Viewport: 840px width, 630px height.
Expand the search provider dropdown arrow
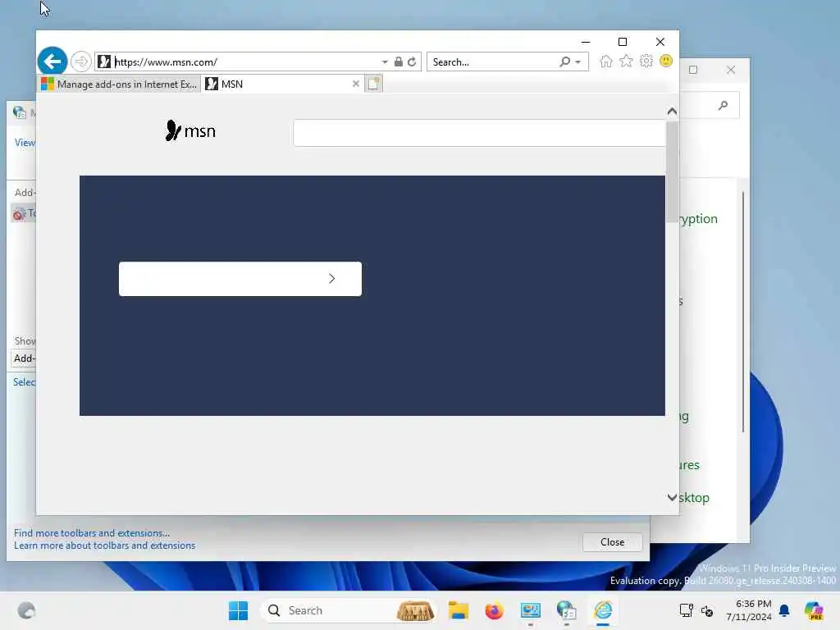(x=578, y=62)
